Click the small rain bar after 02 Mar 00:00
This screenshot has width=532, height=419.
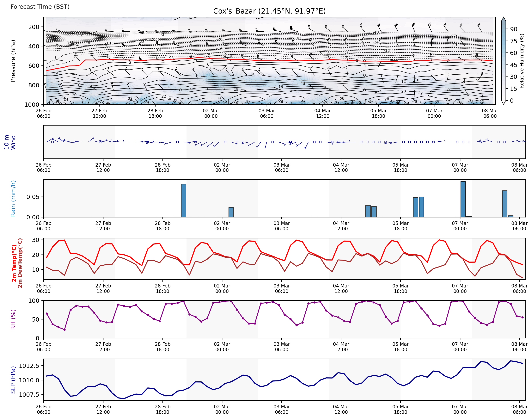(231, 212)
